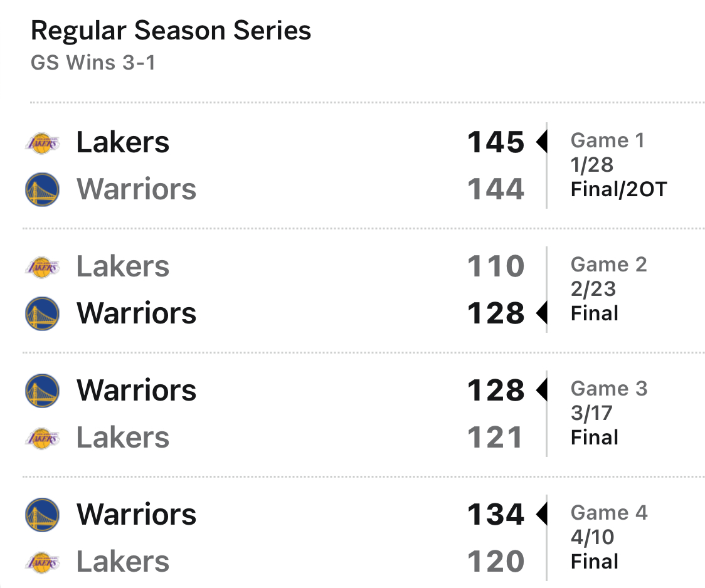
Task: Click the Lakers logo in Game 2
Action: [x=42, y=267]
